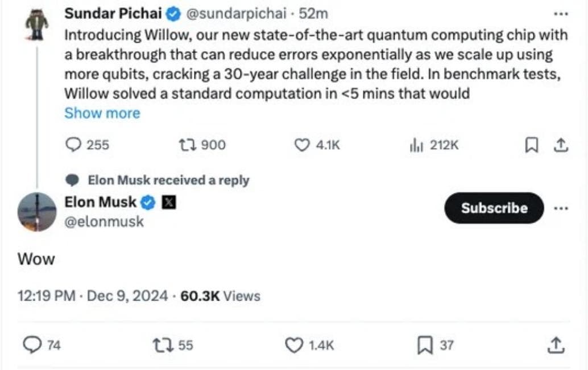
Task: Open more options on Elon Musk's post
Action: coord(561,208)
